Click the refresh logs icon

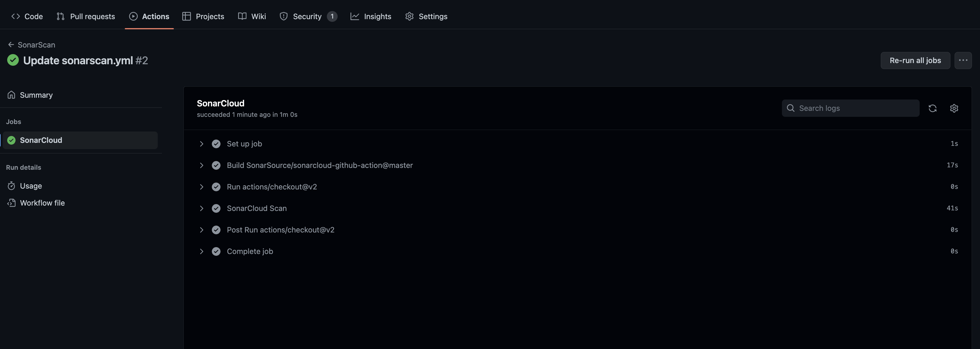point(932,108)
